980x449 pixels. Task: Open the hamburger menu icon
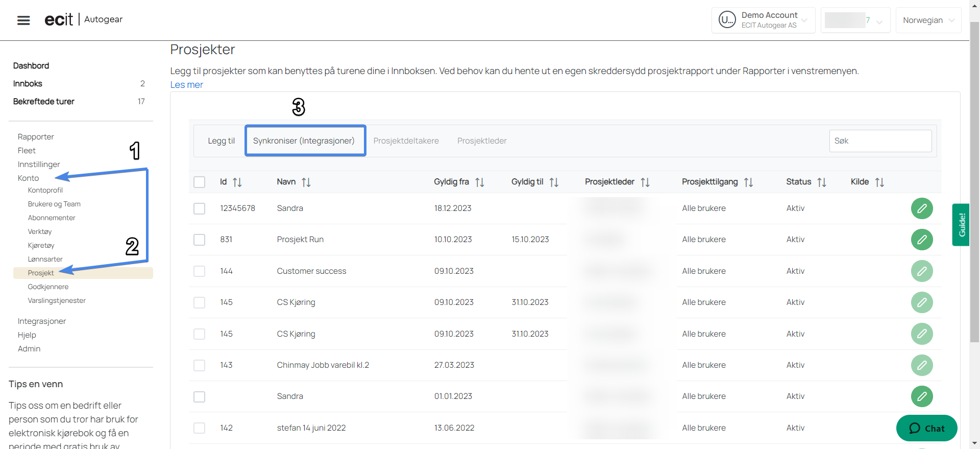click(23, 20)
